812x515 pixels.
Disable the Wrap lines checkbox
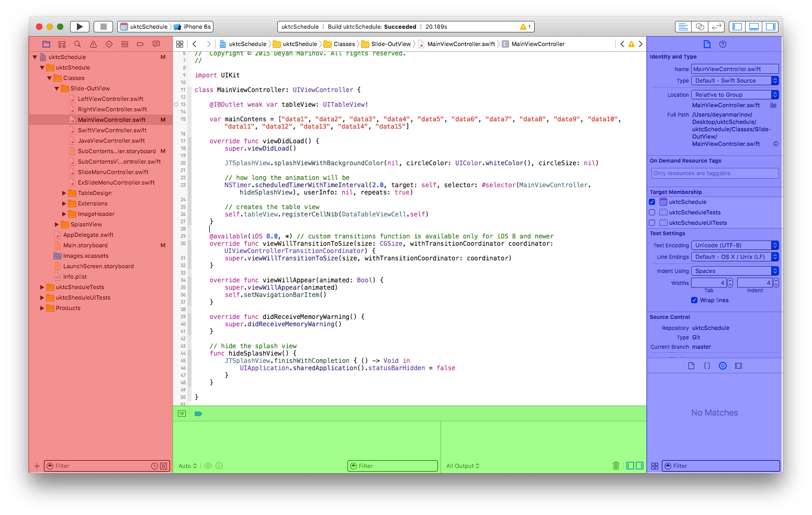[x=694, y=300]
